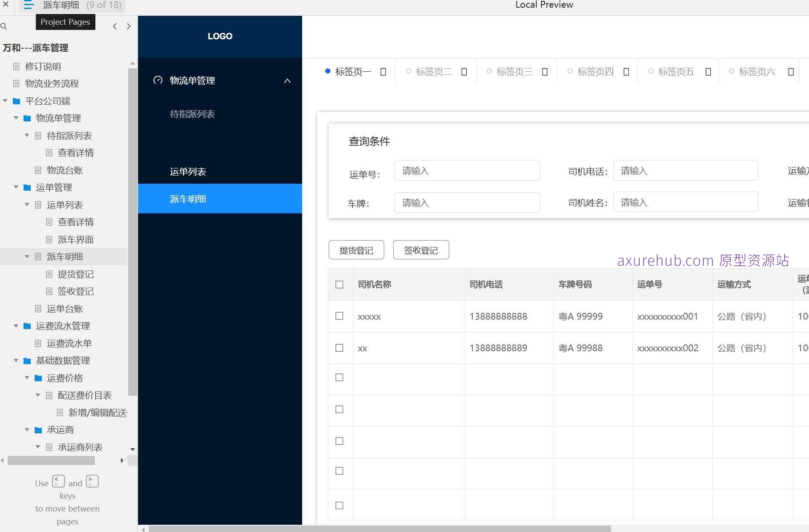Close the 标签页一 tab via its icon
The height and width of the screenshot is (532, 809).
(x=382, y=71)
